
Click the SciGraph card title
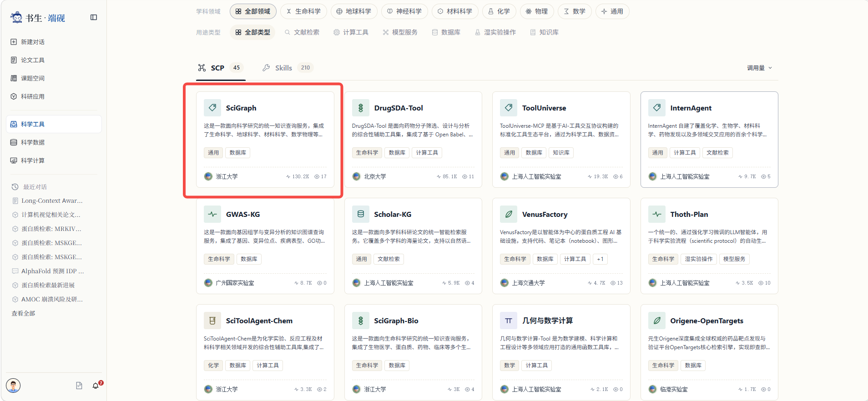coord(241,108)
